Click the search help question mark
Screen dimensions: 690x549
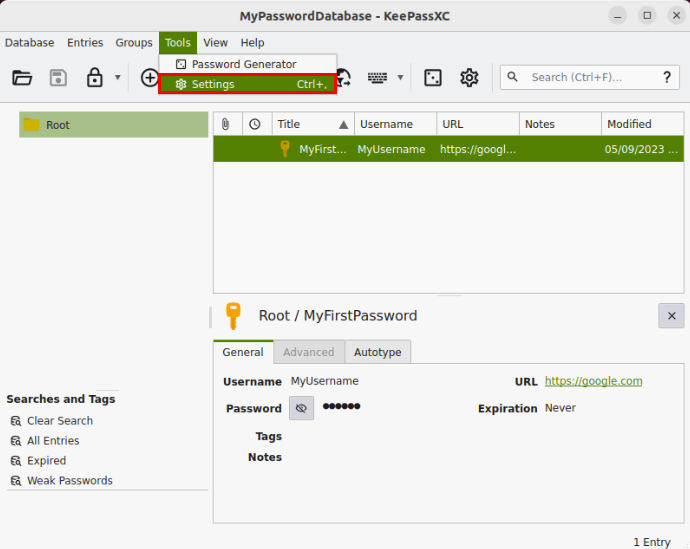(667, 77)
